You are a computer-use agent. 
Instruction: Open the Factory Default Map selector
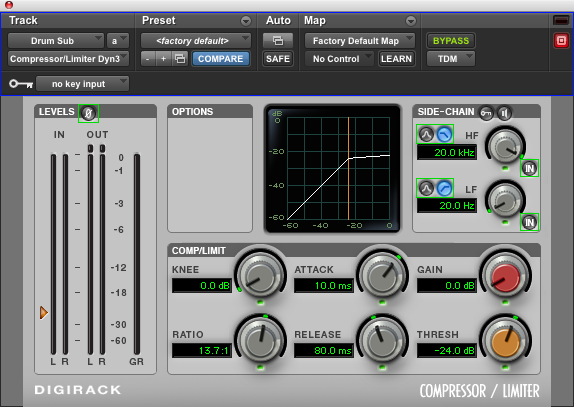tap(360, 41)
